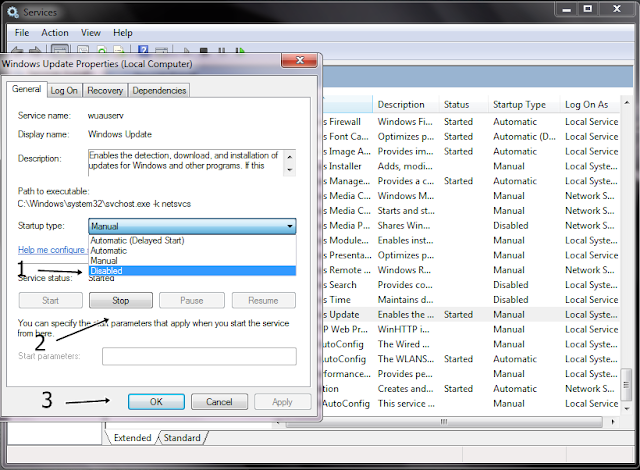
Task: Switch to the Dependencies tab
Action: [x=159, y=91]
